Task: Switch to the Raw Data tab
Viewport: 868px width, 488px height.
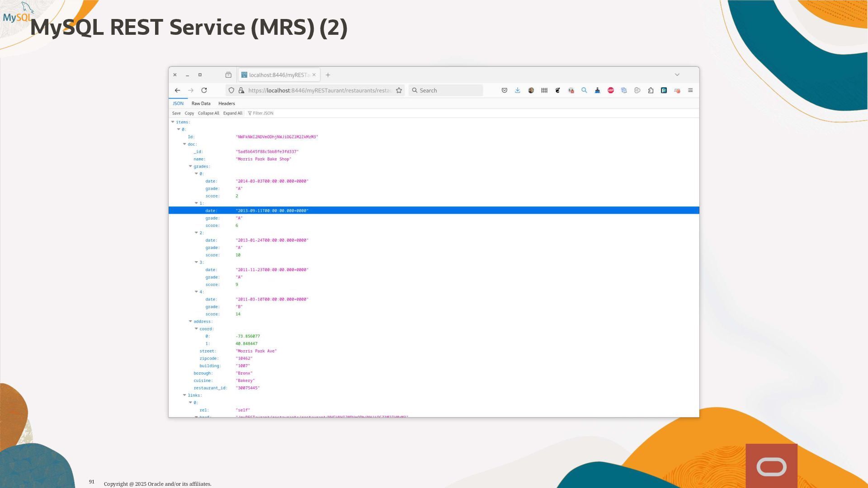Action: click(201, 103)
